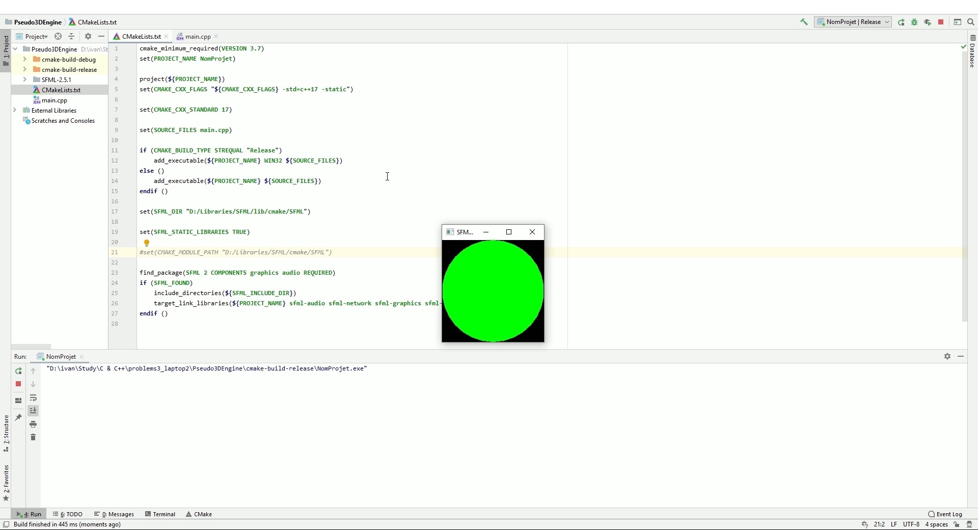Restore layout in the Run panel
980x530 pixels.
click(18, 401)
